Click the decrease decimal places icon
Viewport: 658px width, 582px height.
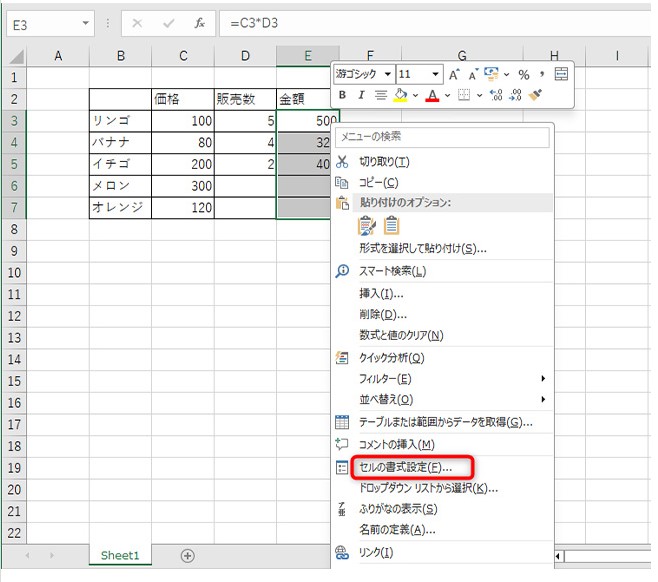514,95
